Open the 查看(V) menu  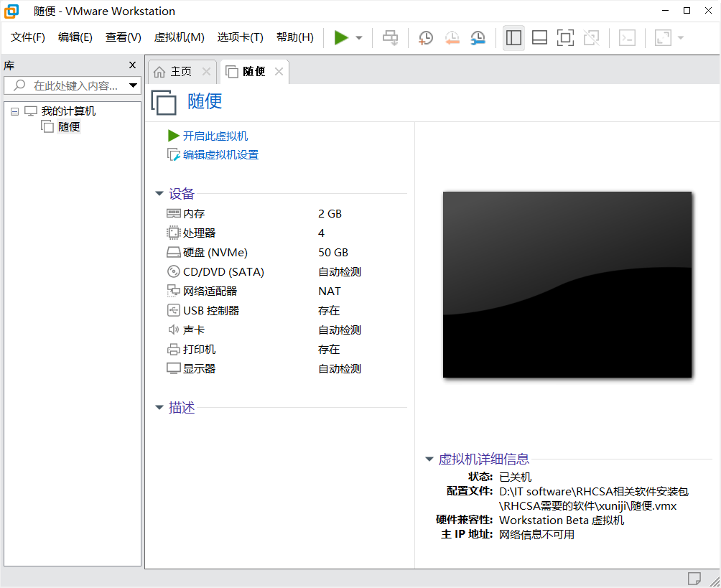coord(124,37)
